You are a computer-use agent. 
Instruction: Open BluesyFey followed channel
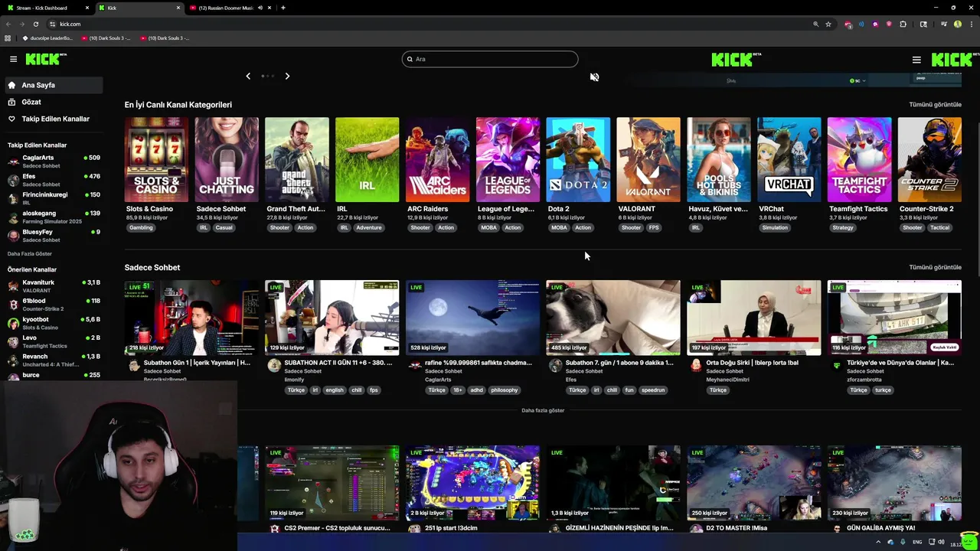point(54,235)
